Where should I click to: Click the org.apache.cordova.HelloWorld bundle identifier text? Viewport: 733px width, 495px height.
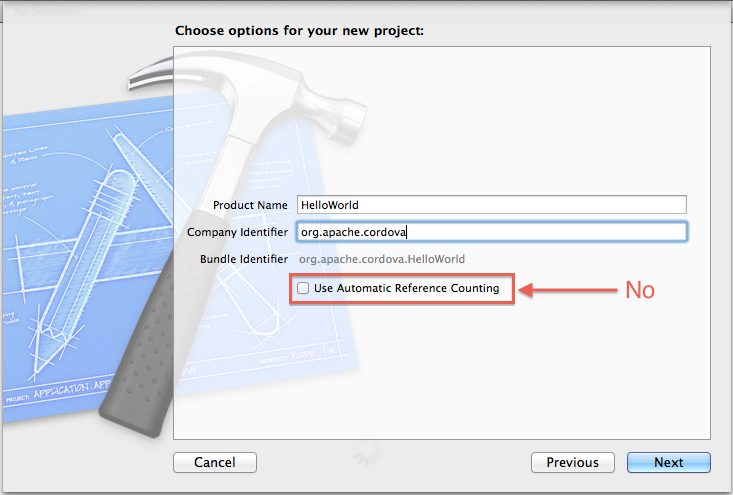click(382, 259)
